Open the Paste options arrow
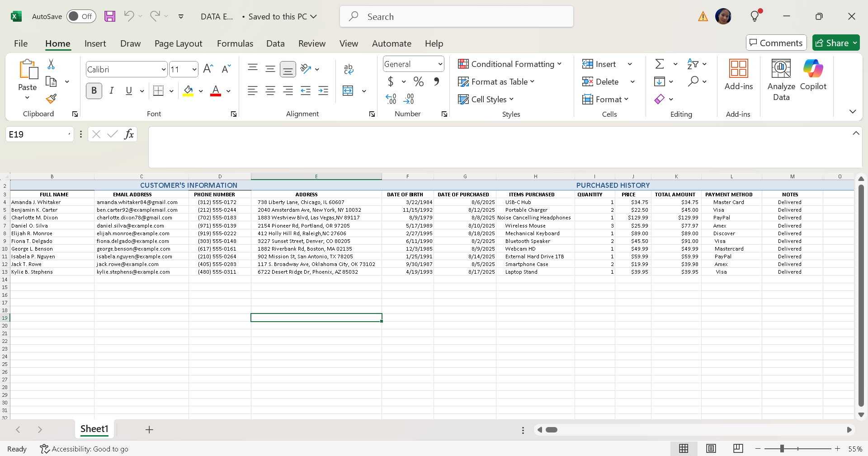The height and width of the screenshot is (456, 868). tap(27, 97)
